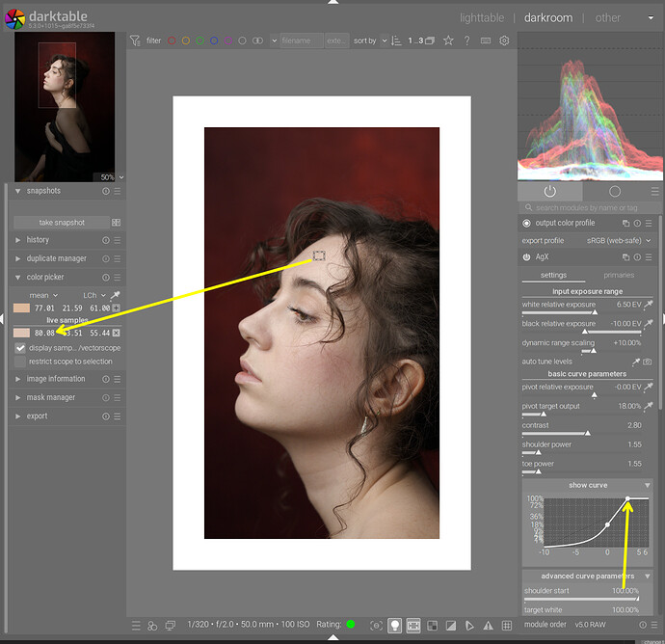Remove the live sample with X

coord(116,333)
